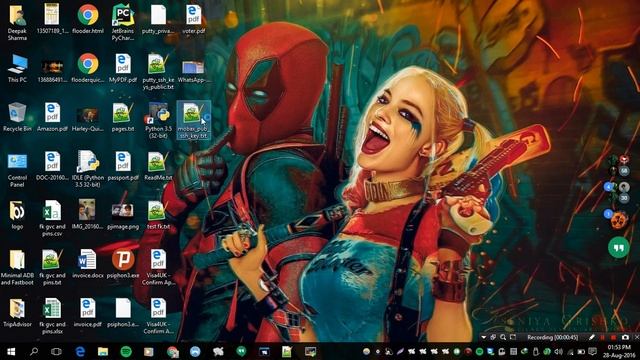
Task: Select the invoice.pdf file icon
Action: (88, 309)
